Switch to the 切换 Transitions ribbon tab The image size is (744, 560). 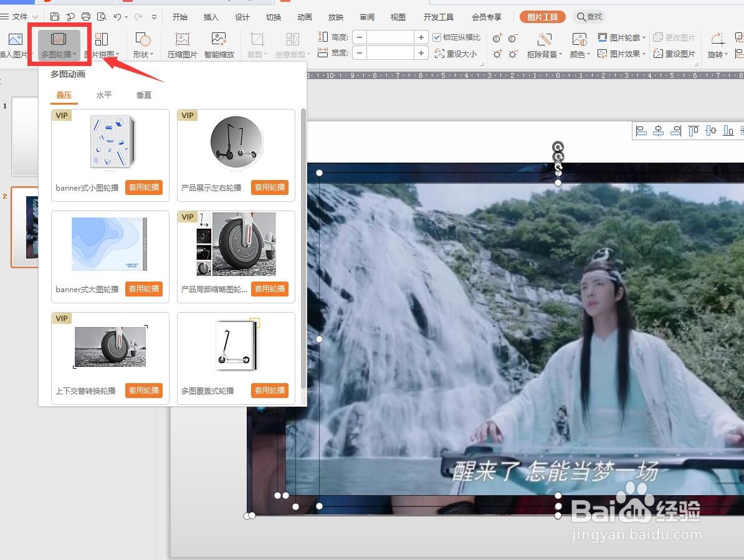tap(274, 17)
